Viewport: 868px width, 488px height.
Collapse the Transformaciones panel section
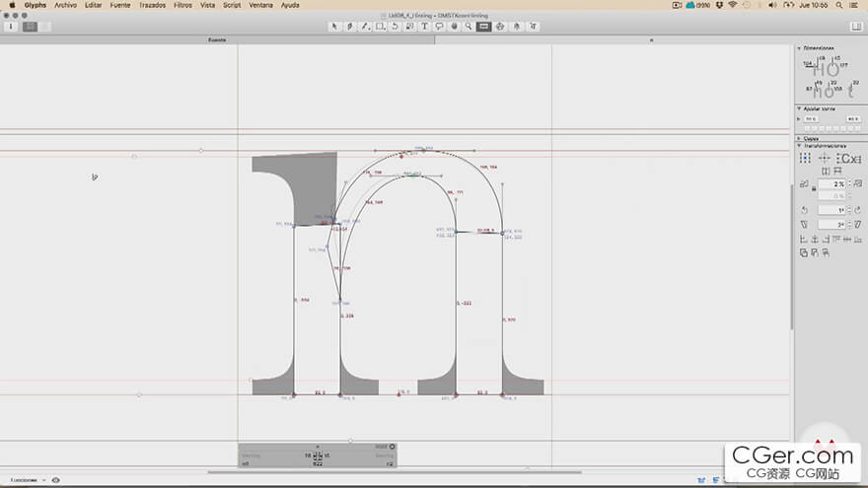tap(799, 146)
